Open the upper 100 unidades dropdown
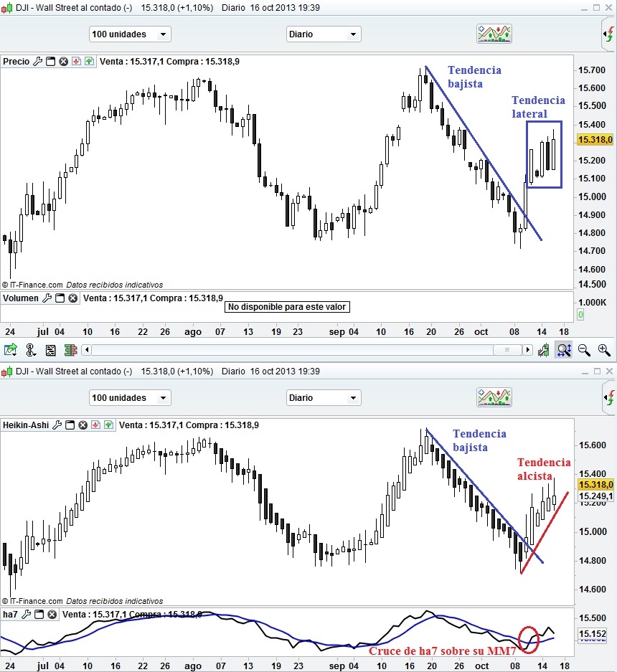Image resolution: width=617 pixels, height=672 pixels. coord(130,34)
